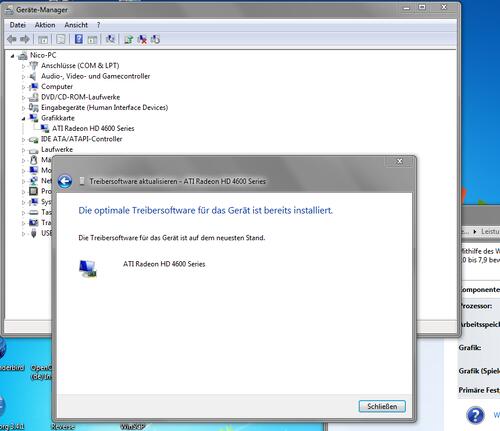Viewport: 500px width, 431px height.
Task: Click the blue back arrow in driver dialog
Action: [65, 181]
